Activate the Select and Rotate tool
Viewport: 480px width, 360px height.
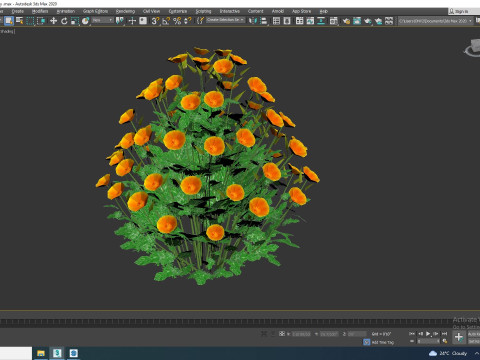64,21
